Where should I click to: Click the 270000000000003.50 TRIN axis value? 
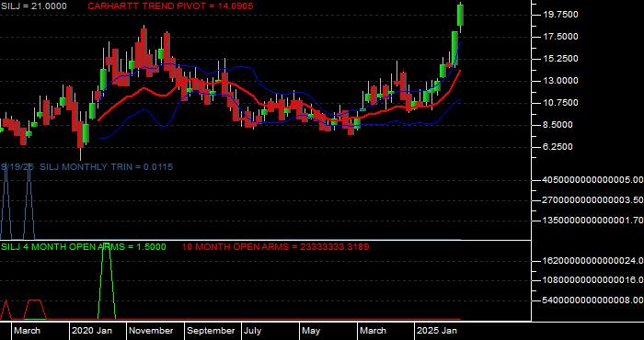[x=593, y=200]
